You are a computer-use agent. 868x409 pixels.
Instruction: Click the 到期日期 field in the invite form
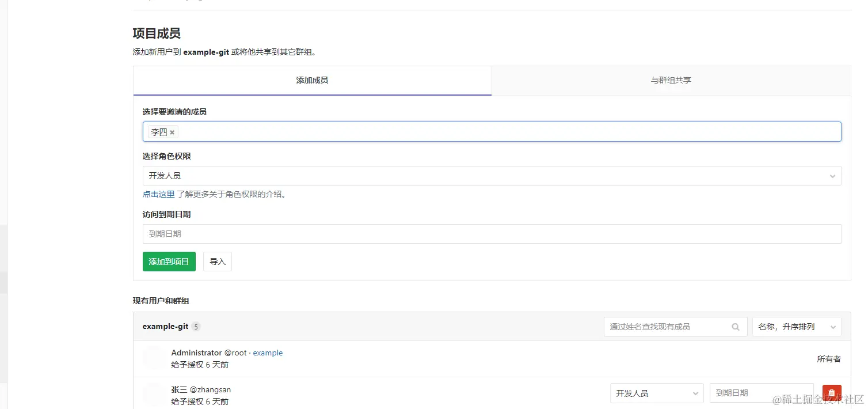click(492, 234)
